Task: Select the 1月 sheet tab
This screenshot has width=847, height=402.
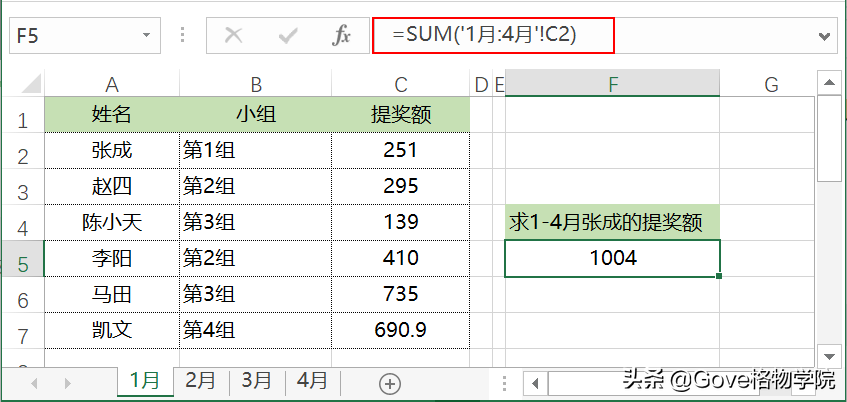Action: (145, 380)
